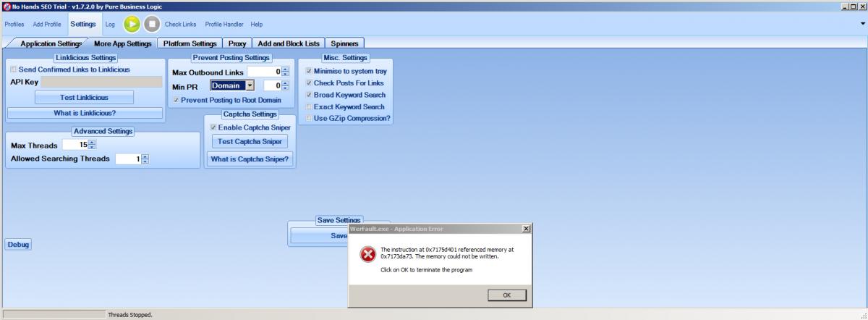This screenshot has height=320, width=868.
Task: Click What is Captcha Sniper? button
Action: (250, 159)
